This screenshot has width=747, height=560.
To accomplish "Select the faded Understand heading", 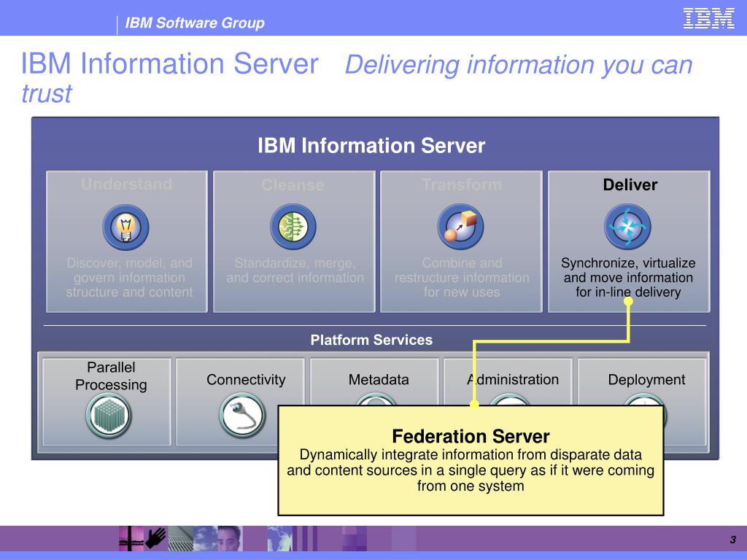I will coord(126,184).
